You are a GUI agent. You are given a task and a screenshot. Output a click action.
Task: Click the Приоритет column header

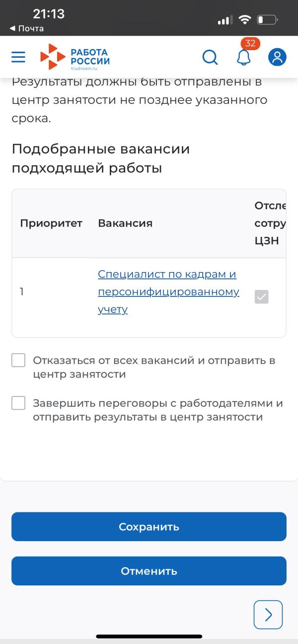(x=51, y=223)
